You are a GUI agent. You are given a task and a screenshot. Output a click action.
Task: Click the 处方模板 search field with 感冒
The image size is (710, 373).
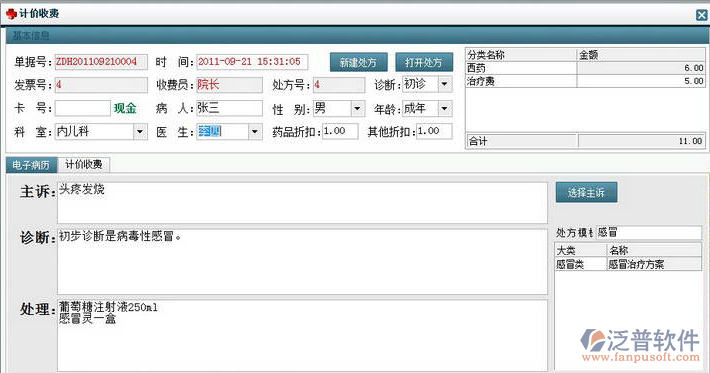tap(648, 233)
